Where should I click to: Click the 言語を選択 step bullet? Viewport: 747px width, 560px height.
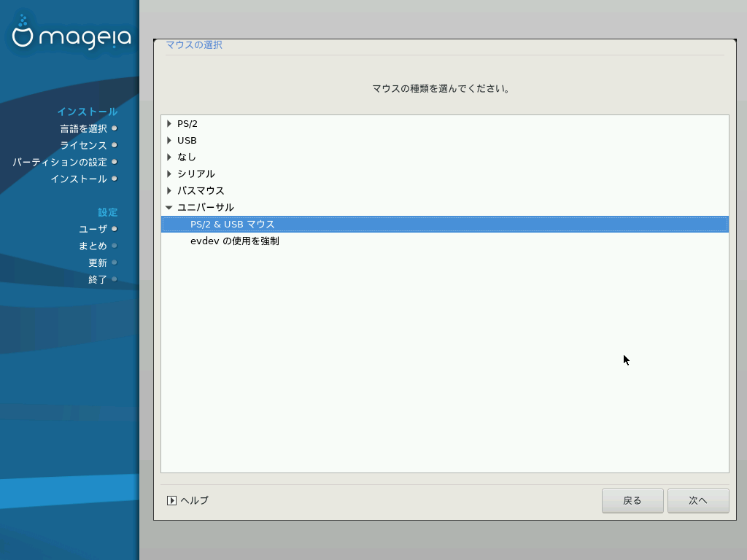115,128
